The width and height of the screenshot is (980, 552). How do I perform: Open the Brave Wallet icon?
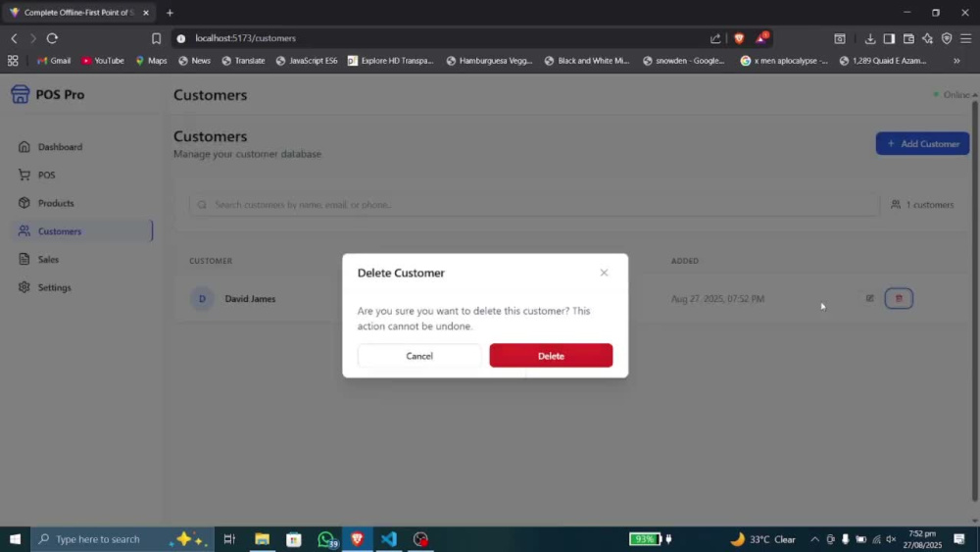coord(908,39)
